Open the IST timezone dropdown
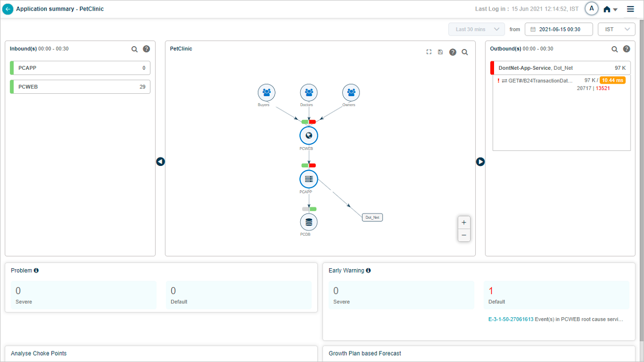Screen dimensions: 644x362 [616, 29]
